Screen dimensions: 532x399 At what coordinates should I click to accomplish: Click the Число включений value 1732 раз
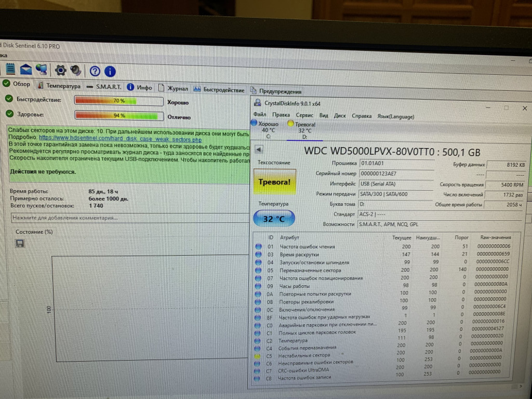[x=504, y=195]
